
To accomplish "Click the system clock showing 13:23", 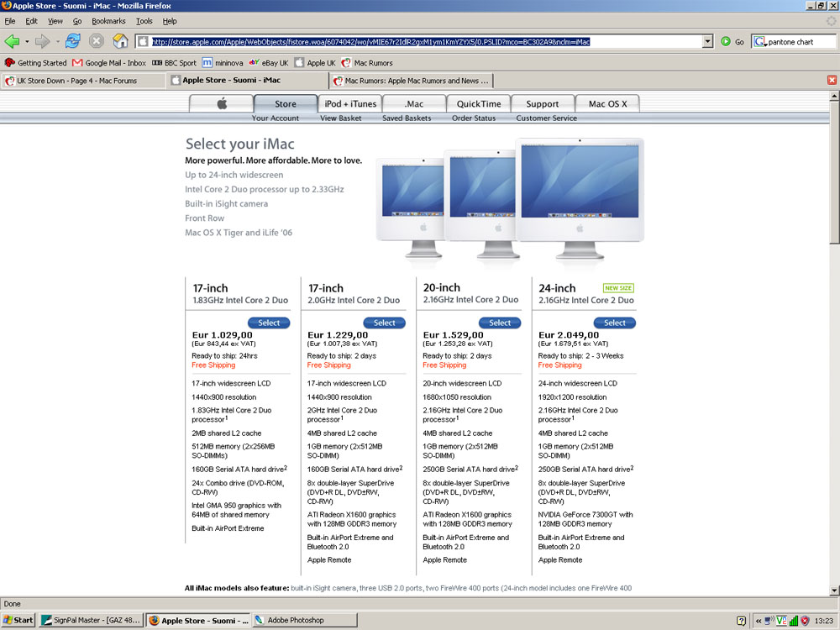I will coord(824,621).
